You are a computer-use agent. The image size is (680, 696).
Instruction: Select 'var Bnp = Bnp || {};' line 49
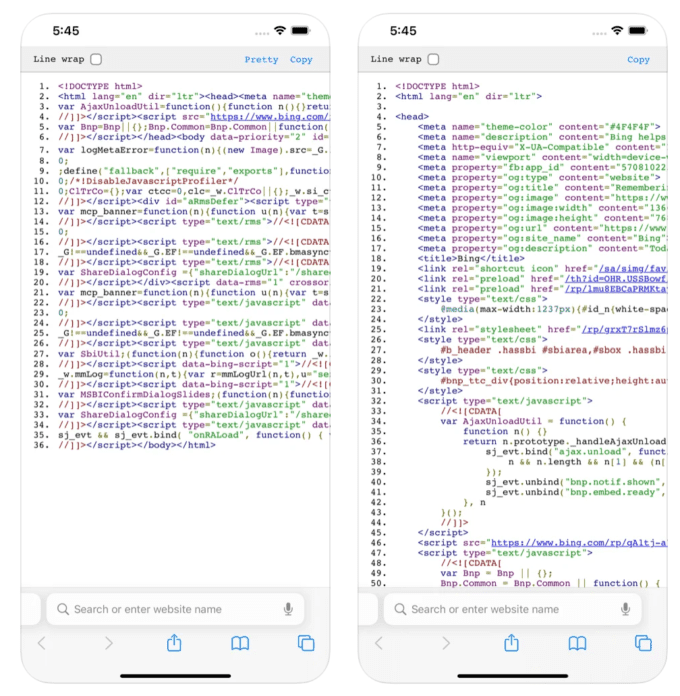tap(497, 573)
